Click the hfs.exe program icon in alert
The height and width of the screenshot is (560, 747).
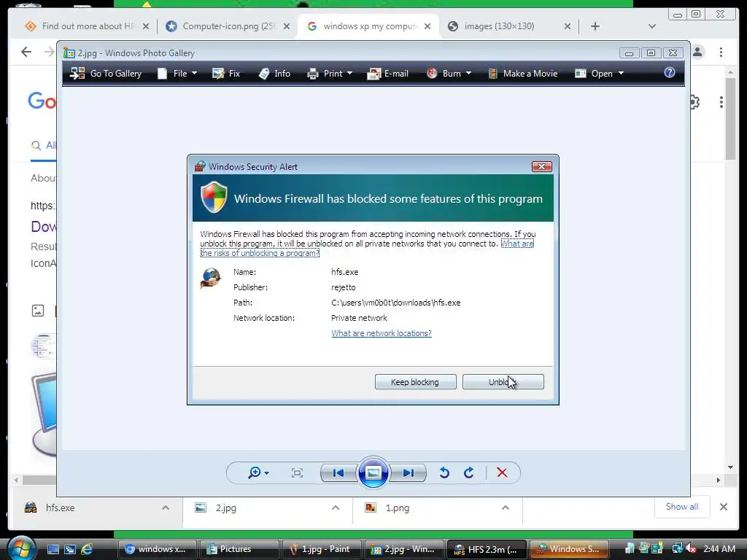click(211, 278)
